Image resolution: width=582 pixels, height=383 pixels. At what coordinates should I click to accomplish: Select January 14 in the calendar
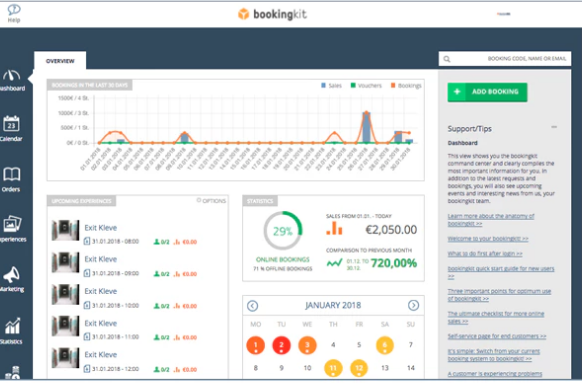click(x=411, y=368)
